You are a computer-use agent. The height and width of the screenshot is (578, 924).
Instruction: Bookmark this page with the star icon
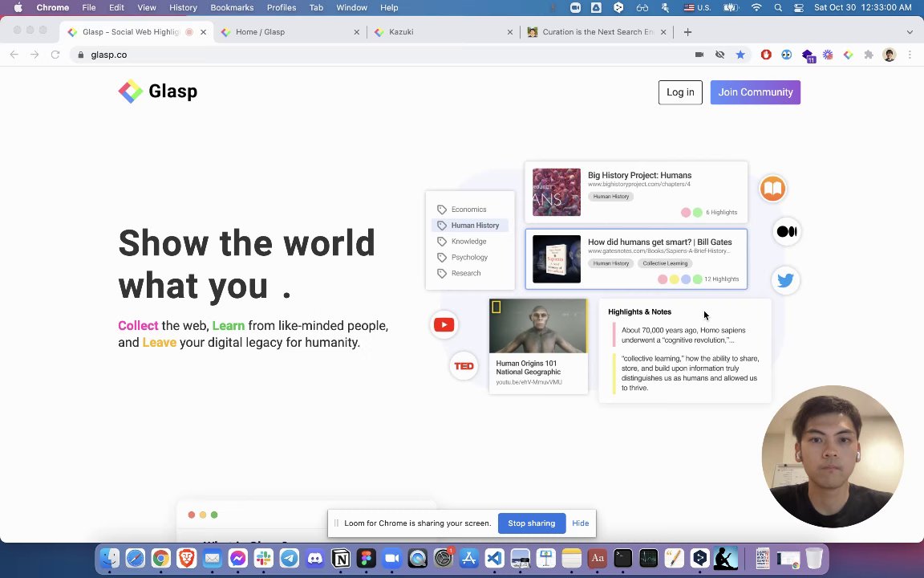click(740, 55)
